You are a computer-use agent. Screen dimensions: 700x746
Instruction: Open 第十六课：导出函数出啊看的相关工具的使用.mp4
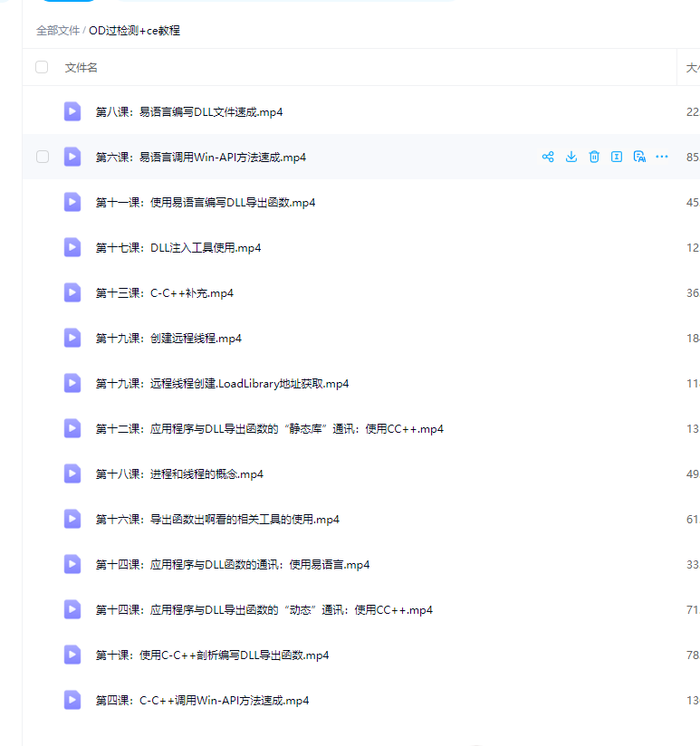tap(217, 519)
